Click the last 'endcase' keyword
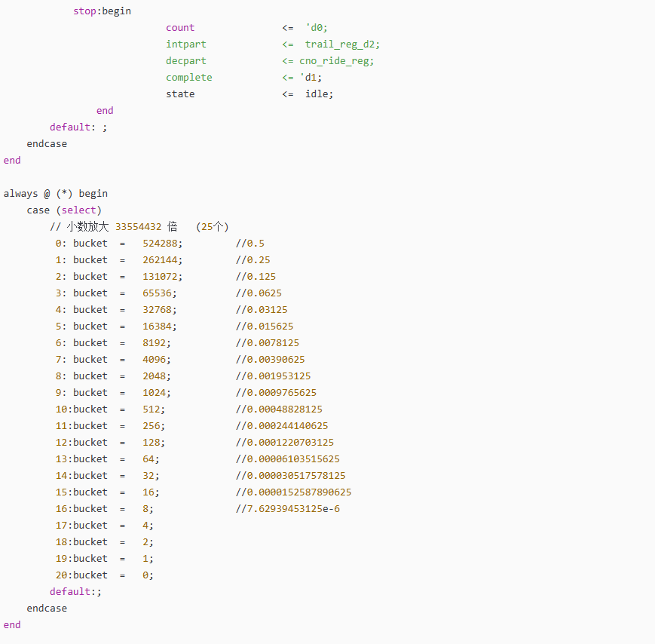655x644 pixels. tap(47, 609)
